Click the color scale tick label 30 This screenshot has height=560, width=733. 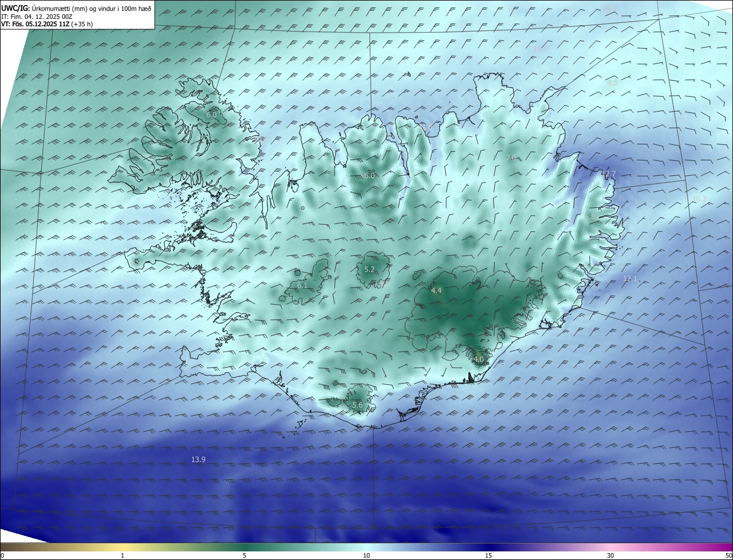[610, 555]
